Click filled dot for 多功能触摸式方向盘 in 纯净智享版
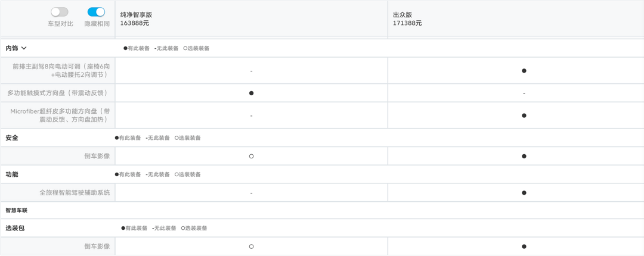The height and width of the screenshot is (256, 644). 252,93
